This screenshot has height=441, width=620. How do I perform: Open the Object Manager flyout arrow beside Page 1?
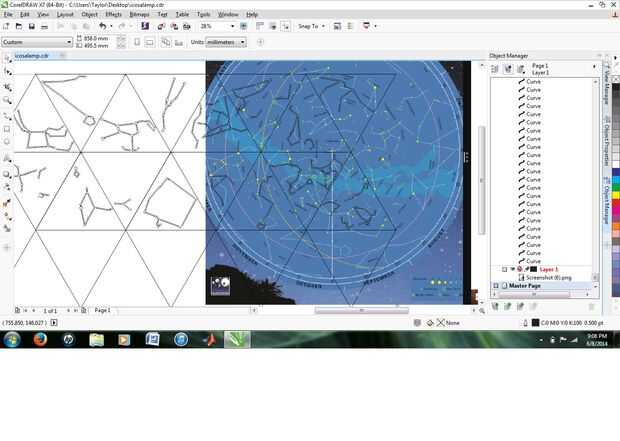pos(594,66)
